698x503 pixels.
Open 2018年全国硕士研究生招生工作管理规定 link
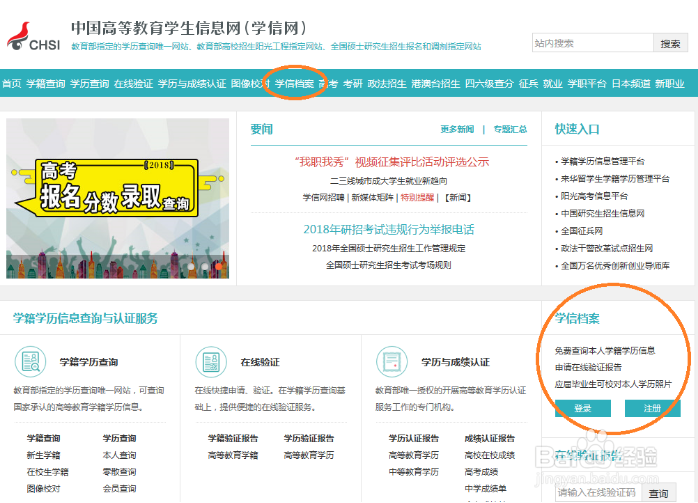coord(389,248)
